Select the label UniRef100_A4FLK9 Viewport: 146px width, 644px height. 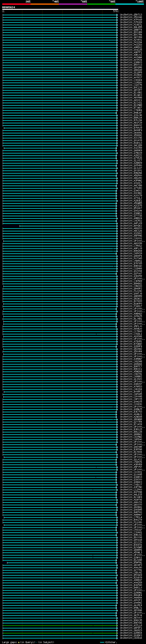[131, 223]
